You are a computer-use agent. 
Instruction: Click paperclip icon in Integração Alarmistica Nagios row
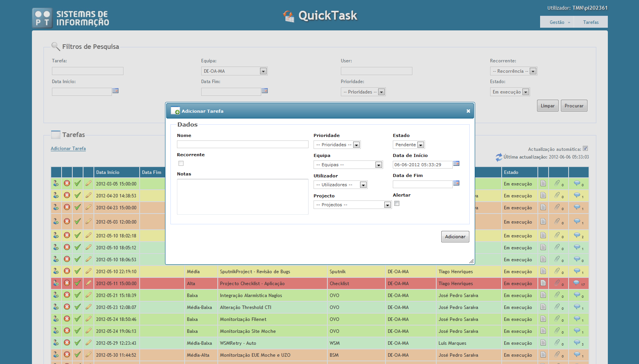(x=557, y=295)
